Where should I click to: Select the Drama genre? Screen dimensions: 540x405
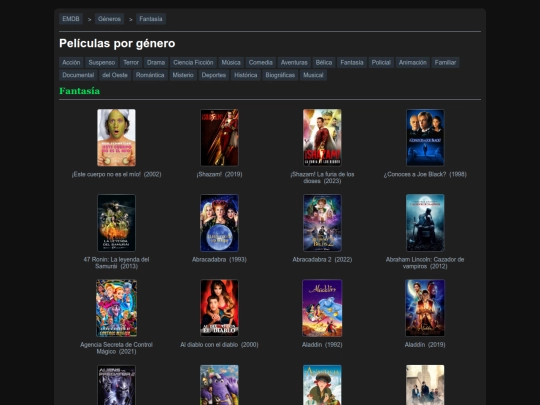[156, 63]
